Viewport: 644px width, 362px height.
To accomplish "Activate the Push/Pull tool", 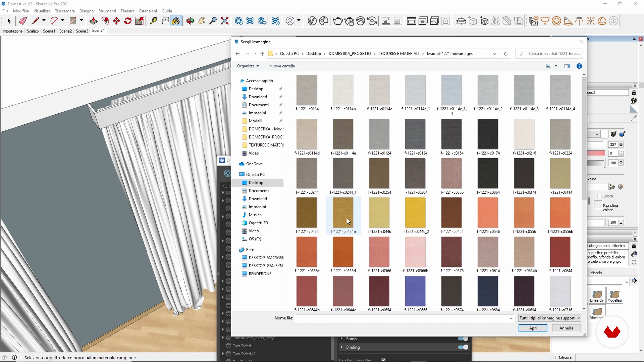I will (x=94, y=21).
